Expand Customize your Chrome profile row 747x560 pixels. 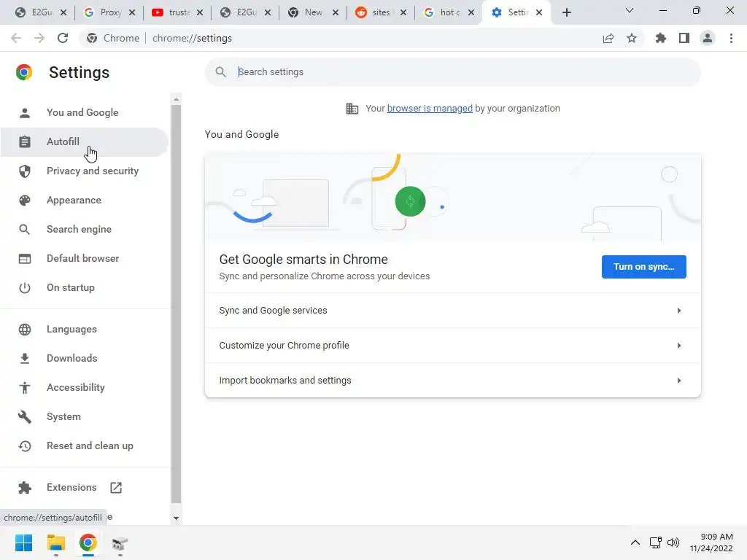click(x=452, y=346)
